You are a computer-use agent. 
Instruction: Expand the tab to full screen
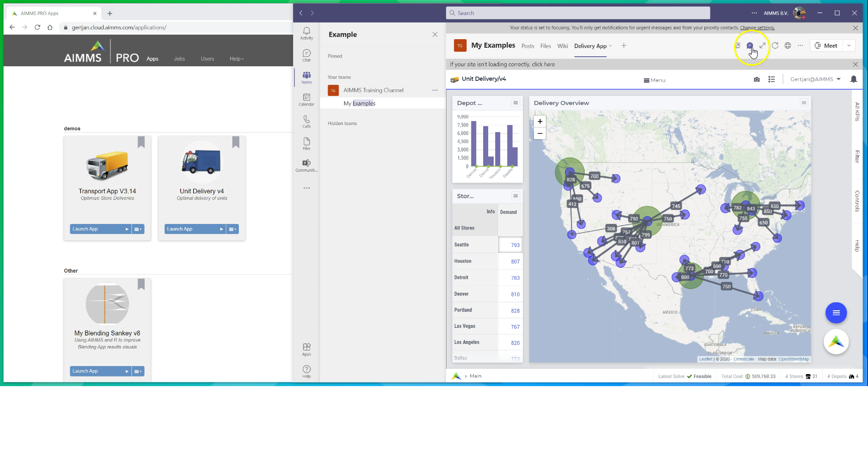click(x=762, y=46)
